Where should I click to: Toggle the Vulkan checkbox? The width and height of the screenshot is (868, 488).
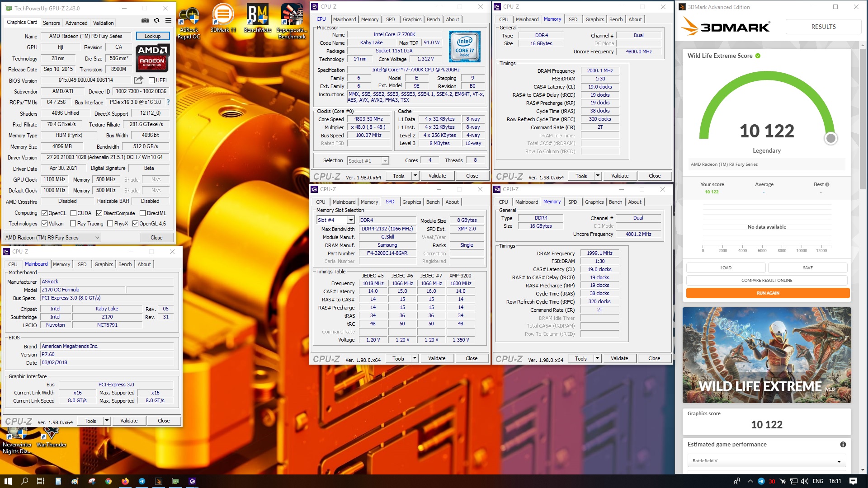click(44, 224)
